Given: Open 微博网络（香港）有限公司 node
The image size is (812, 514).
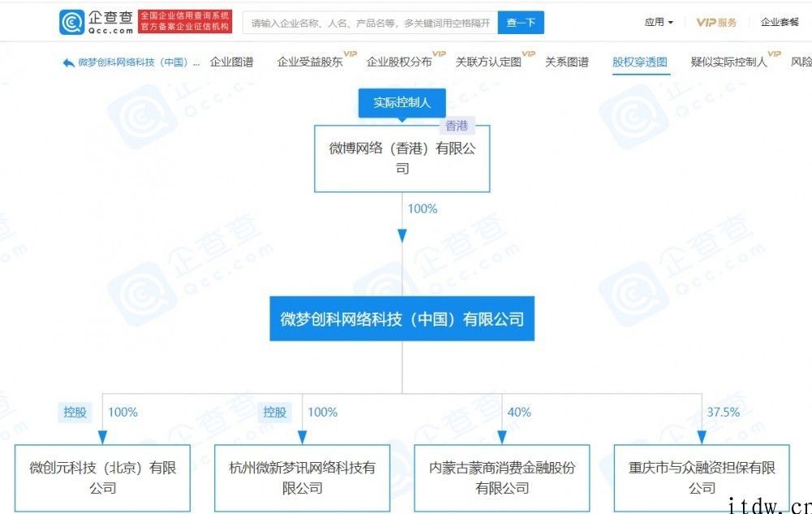Looking at the screenshot, I should coord(402,158).
